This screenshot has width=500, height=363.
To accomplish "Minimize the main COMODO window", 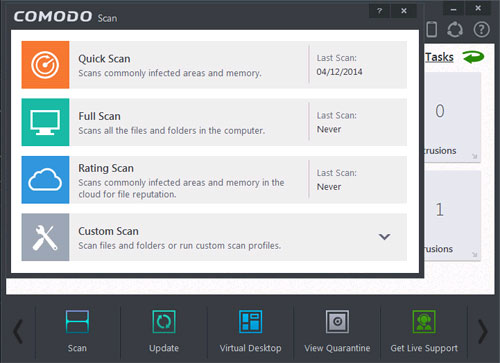I will click(x=453, y=9).
